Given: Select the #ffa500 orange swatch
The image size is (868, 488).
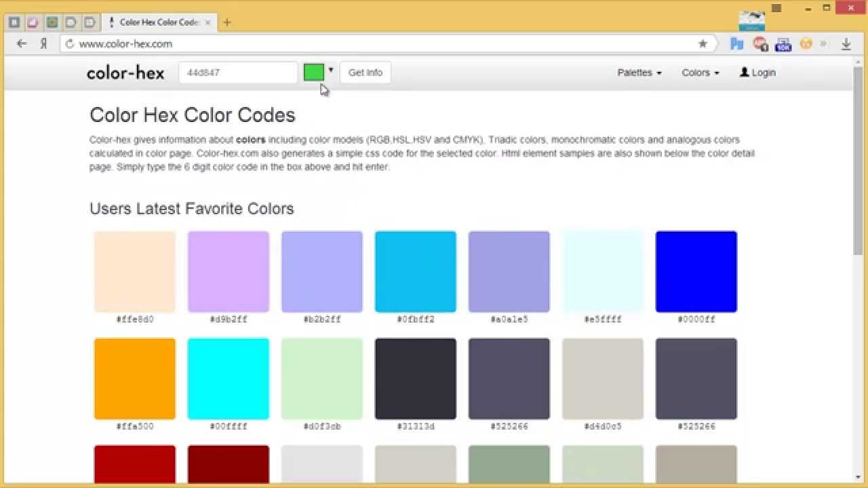Looking at the screenshot, I should tap(135, 379).
